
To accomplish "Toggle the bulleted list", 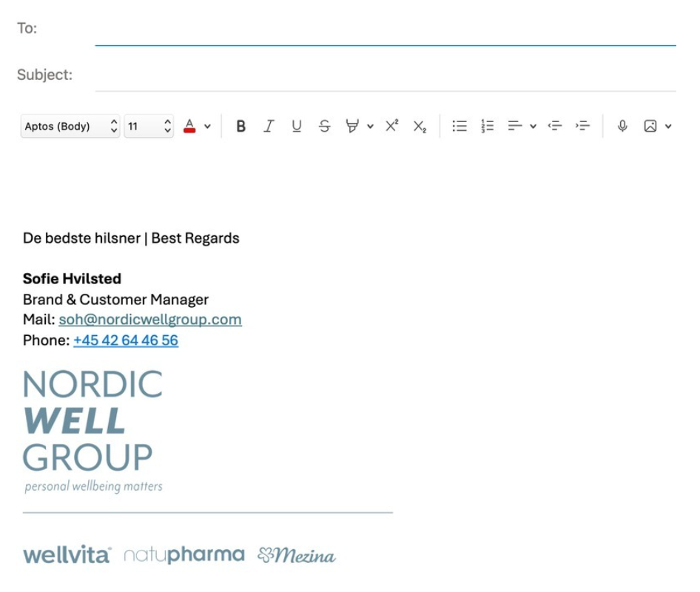I will [459, 126].
